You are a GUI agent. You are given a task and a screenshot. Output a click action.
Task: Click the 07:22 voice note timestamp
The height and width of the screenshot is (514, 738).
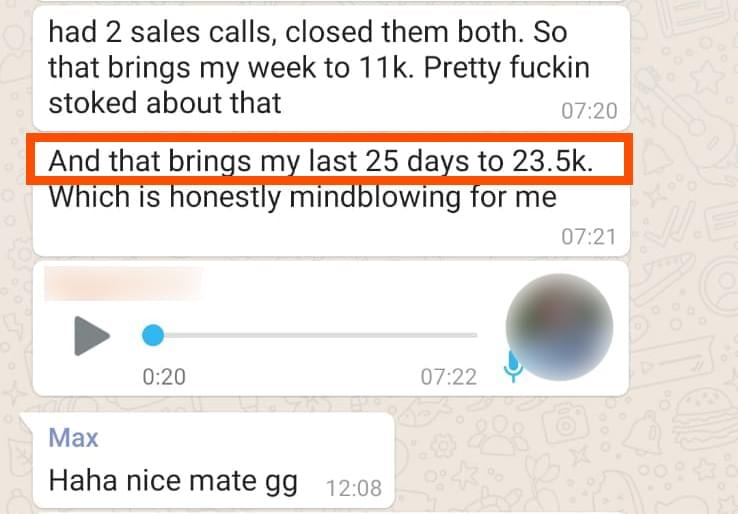449,377
